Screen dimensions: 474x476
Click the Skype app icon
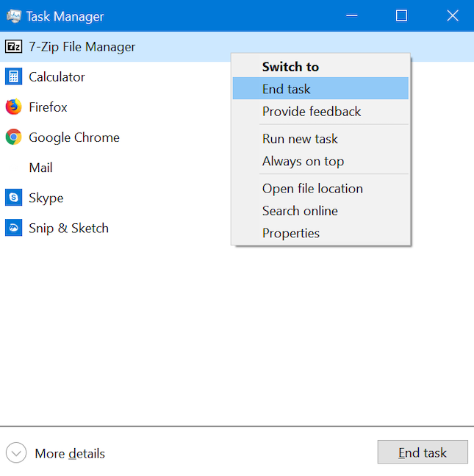click(x=14, y=198)
